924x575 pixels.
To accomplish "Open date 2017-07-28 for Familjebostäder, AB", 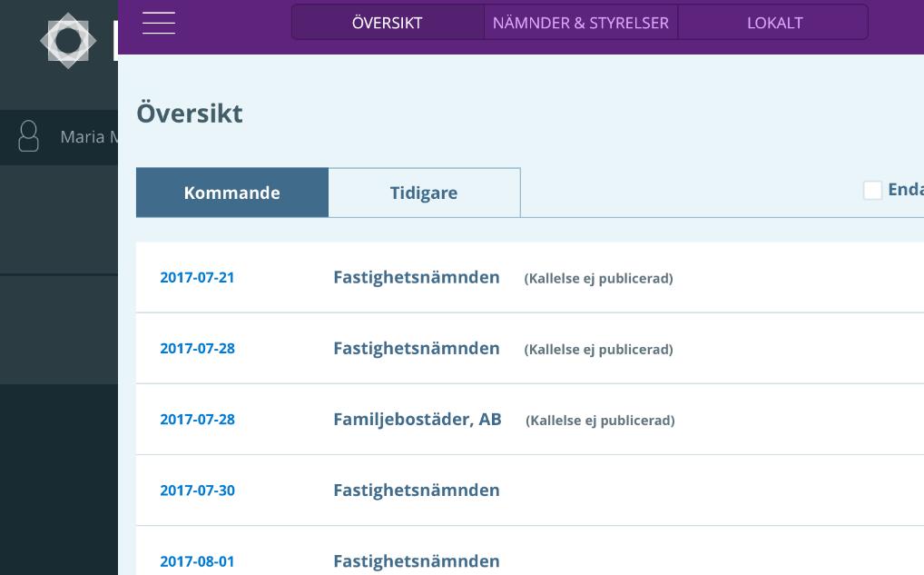I will tap(197, 420).
